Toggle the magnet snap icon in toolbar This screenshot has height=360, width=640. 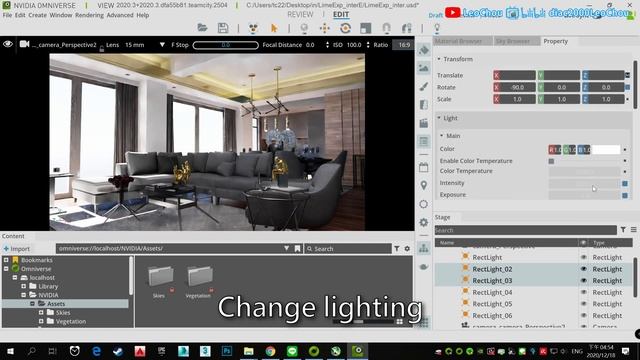pyautogui.click(x=386, y=28)
